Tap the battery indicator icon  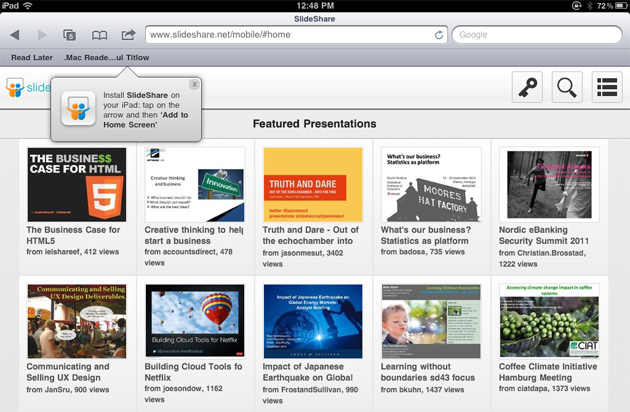pyautogui.click(x=621, y=6)
